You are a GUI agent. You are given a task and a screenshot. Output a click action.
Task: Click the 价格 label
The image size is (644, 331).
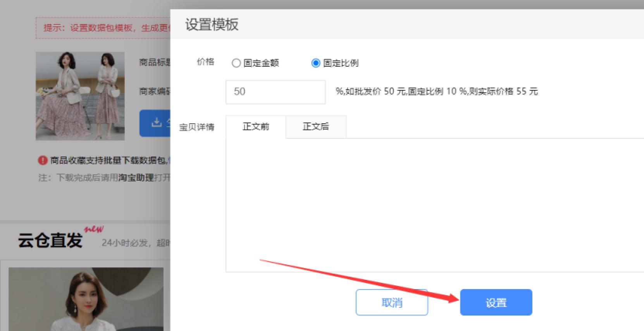click(205, 62)
